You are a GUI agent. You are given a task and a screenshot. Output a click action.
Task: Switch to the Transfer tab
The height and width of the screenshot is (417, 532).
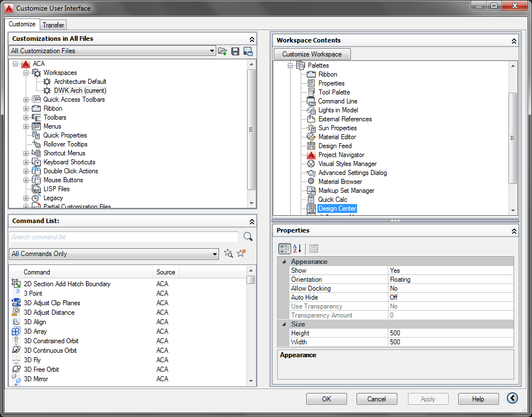pyautogui.click(x=53, y=25)
